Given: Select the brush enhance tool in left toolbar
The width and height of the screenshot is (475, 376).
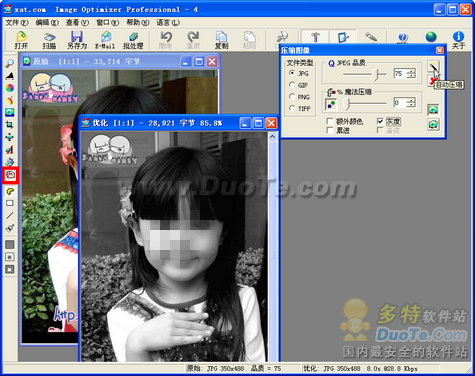Looking at the screenshot, I should pyautogui.click(x=10, y=100).
